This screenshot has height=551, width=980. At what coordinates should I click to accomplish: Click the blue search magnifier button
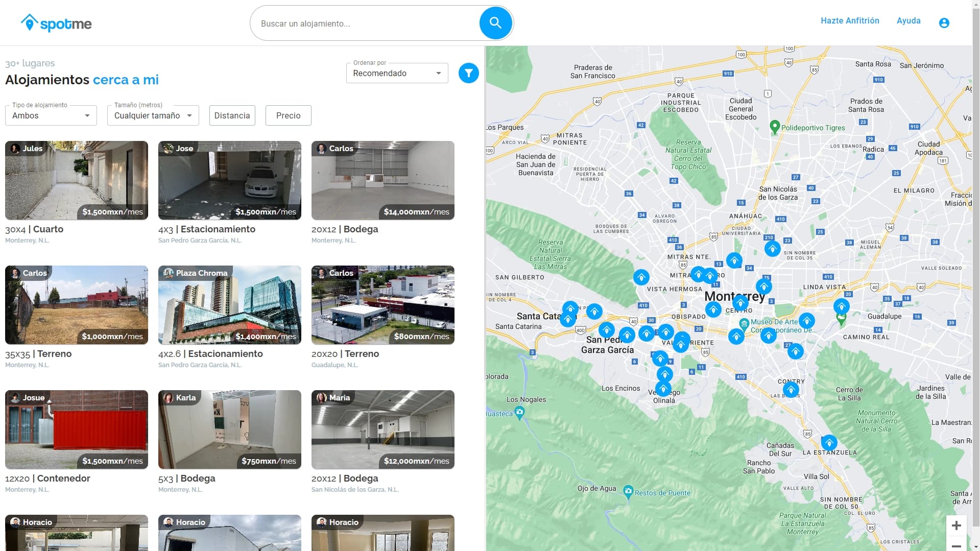(x=495, y=22)
